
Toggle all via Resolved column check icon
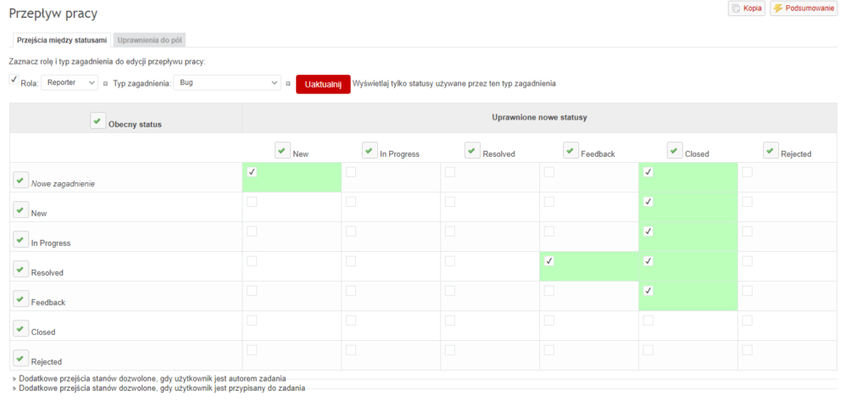click(473, 150)
